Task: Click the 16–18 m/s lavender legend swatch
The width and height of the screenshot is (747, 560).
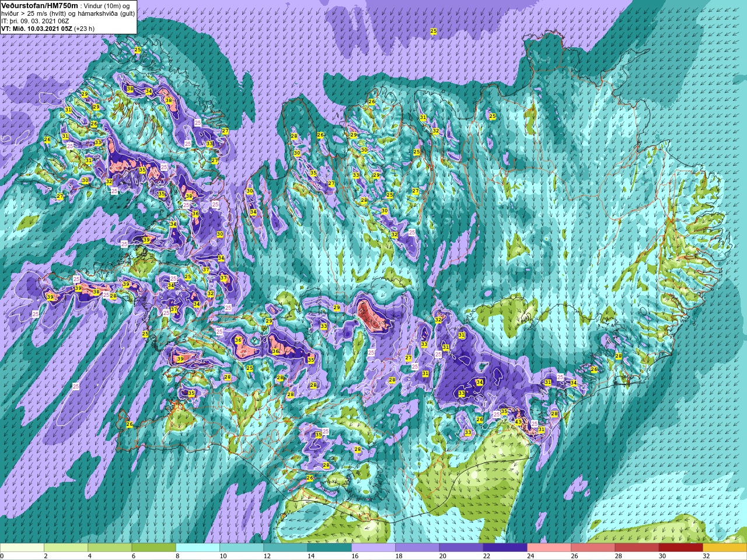Action: [x=373, y=548]
